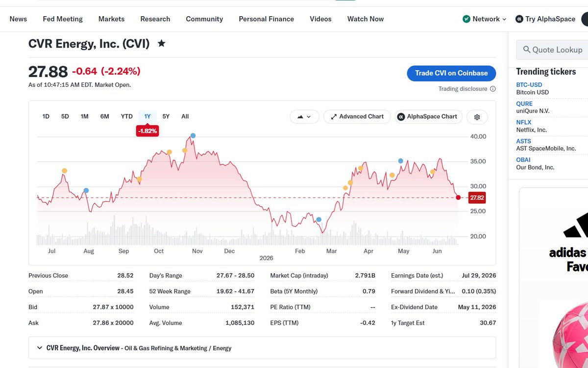
Task: Click the blue event marker near August
Action: coord(86,190)
